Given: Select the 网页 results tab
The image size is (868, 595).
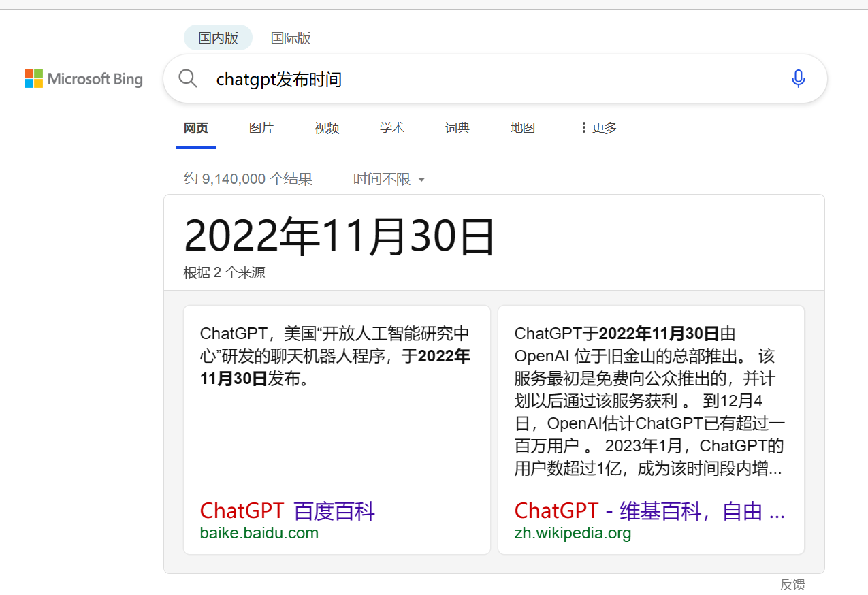Looking at the screenshot, I should pos(195,127).
